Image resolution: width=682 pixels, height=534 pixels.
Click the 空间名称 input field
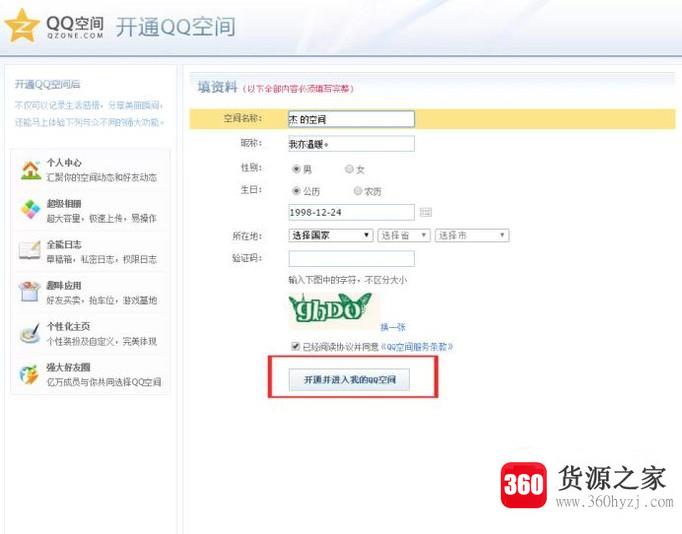tap(351, 119)
